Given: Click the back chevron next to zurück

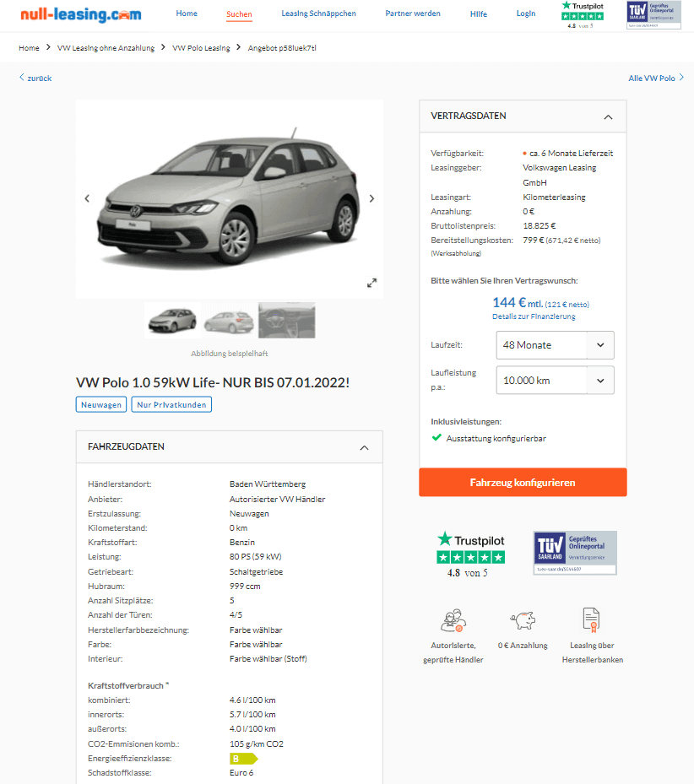Looking at the screenshot, I should coord(21,77).
